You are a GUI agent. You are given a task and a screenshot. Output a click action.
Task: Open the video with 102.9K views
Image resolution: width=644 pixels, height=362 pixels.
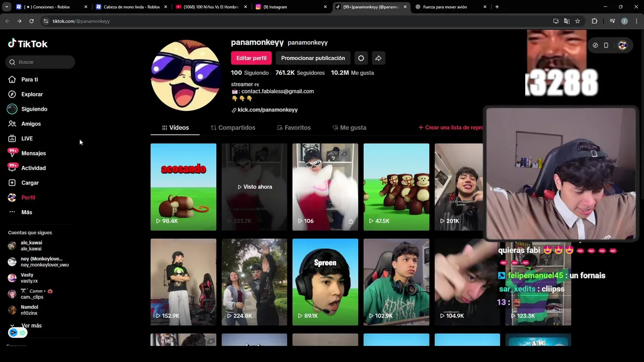point(396,282)
